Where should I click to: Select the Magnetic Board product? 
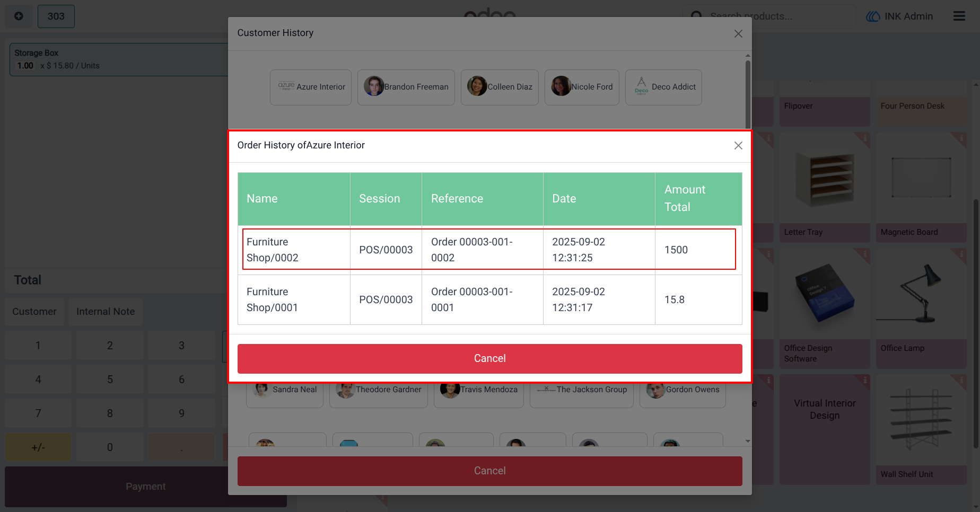click(921, 188)
